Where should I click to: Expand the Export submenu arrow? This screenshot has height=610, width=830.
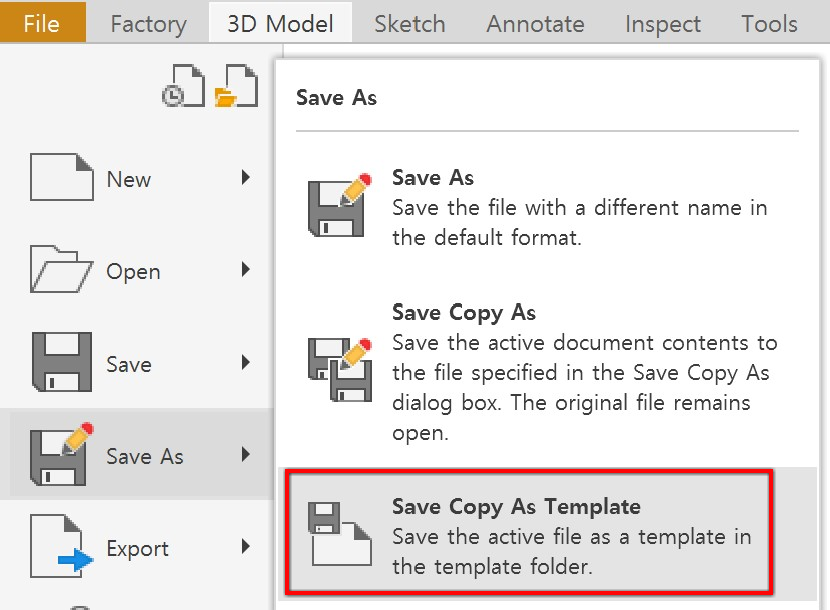coord(245,546)
